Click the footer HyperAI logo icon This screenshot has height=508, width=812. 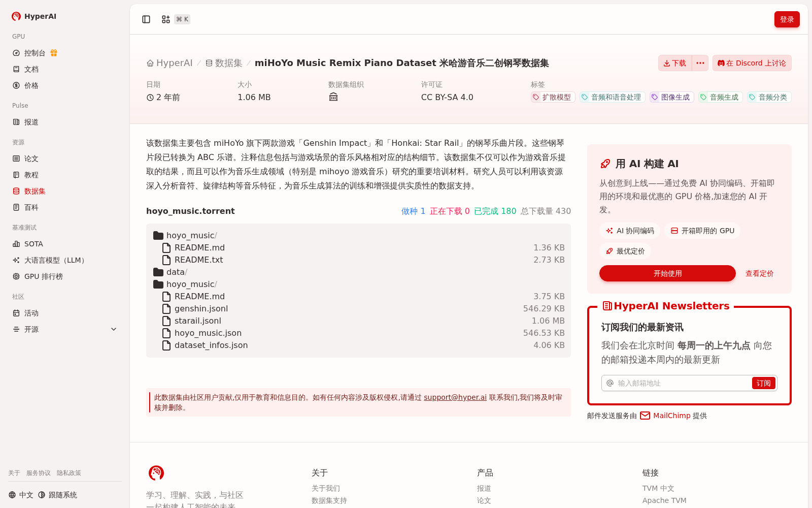[156, 473]
